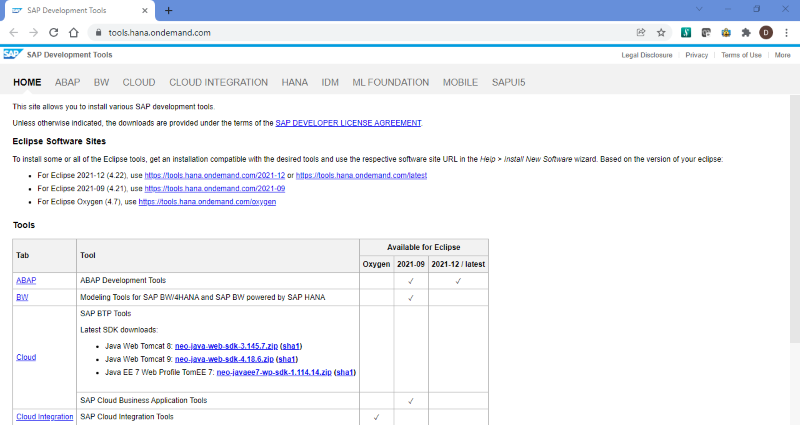Open SAP DEVELOPER LICENSE AGREEMENT link
800x425 pixels.
pos(348,123)
